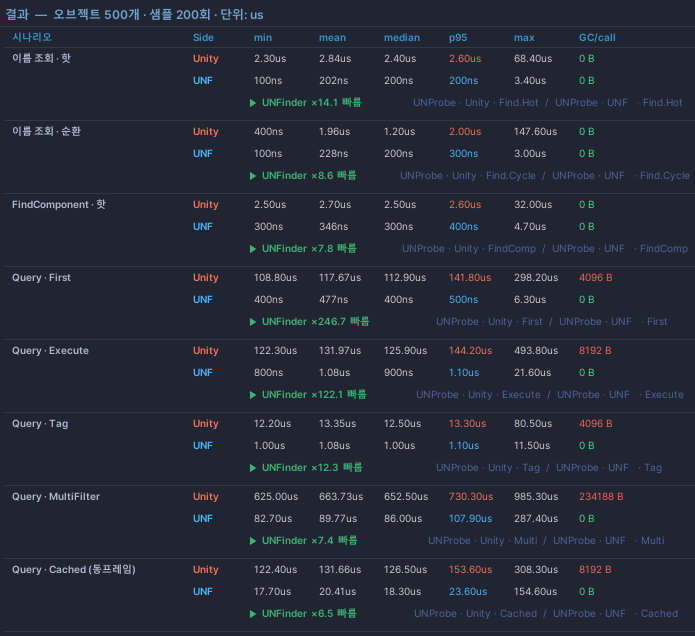Click the UNProbe · Unity · Execute marker names
This screenshot has width=695, height=636.
point(478,395)
